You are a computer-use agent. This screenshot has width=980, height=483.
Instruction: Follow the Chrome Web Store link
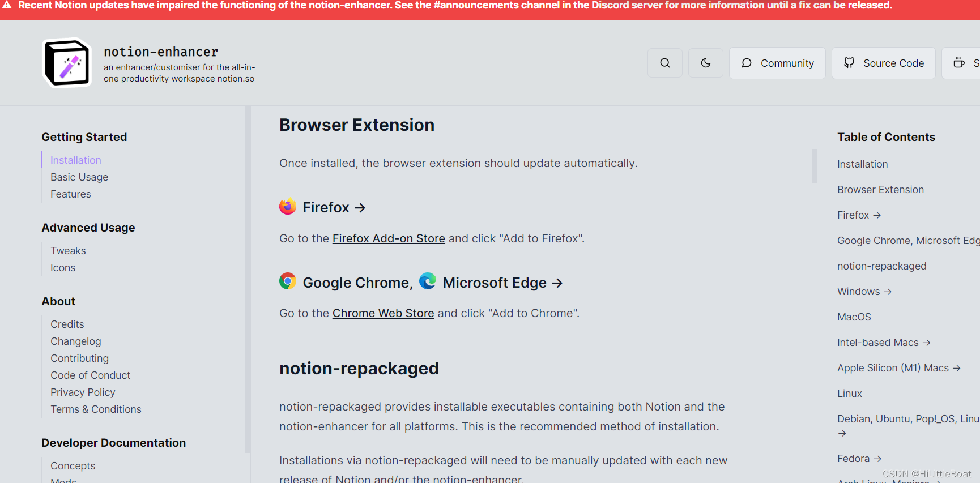(384, 313)
